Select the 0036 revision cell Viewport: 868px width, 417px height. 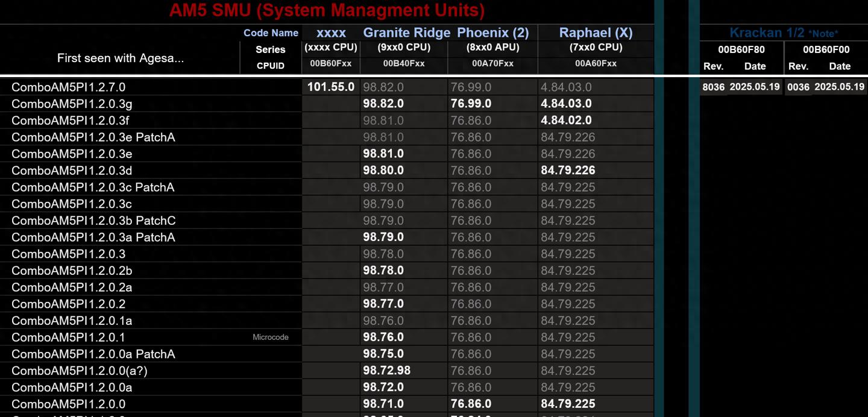(798, 87)
